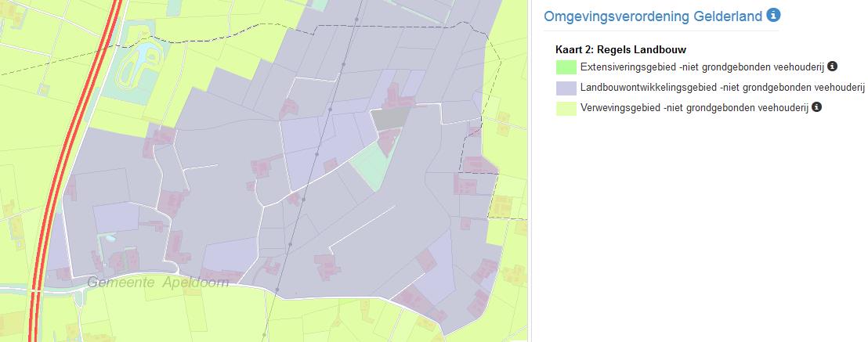Screen dimensions: 868x342
Task: Open info icon beside Omgevingsverordening Gelderland title
Action: (773, 16)
